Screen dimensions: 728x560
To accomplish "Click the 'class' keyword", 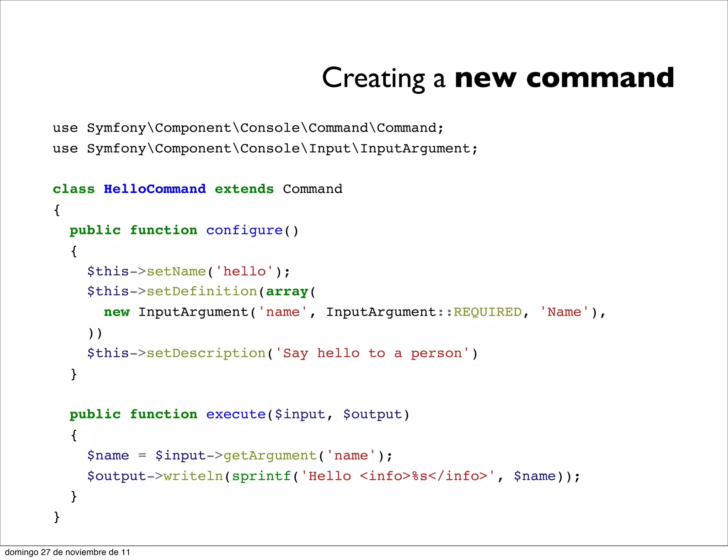I will tap(74, 189).
